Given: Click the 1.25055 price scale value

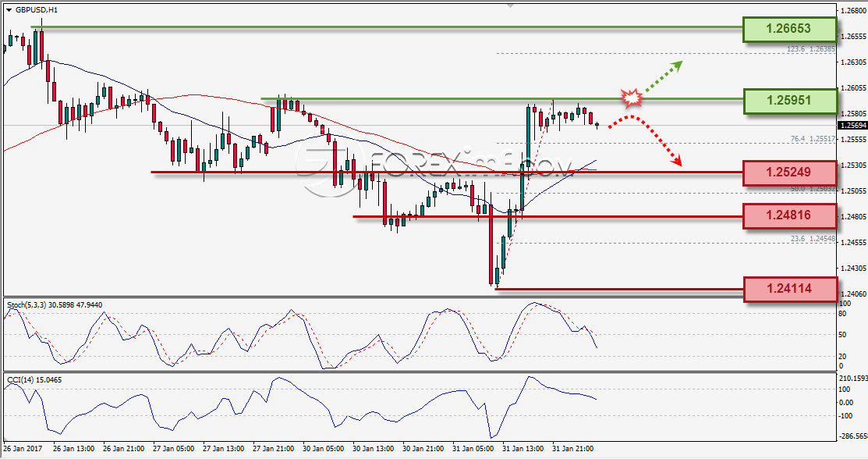Looking at the screenshot, I should pyautogui.click(x=853, y=190).
